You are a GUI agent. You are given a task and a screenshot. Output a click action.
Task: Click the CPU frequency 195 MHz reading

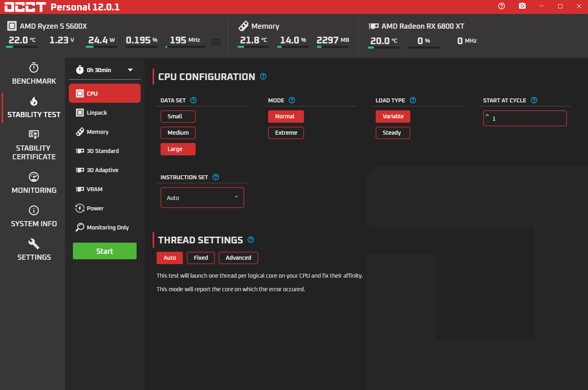[185, 40]
